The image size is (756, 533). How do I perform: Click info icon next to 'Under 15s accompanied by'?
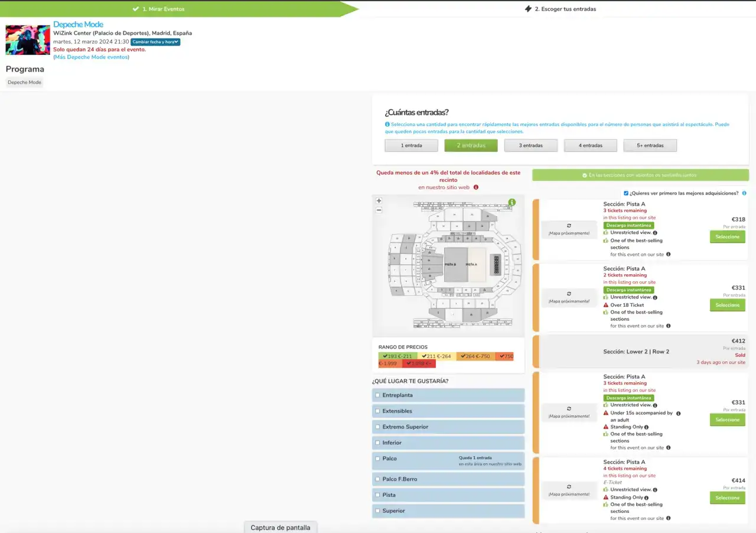pos(678,413)
